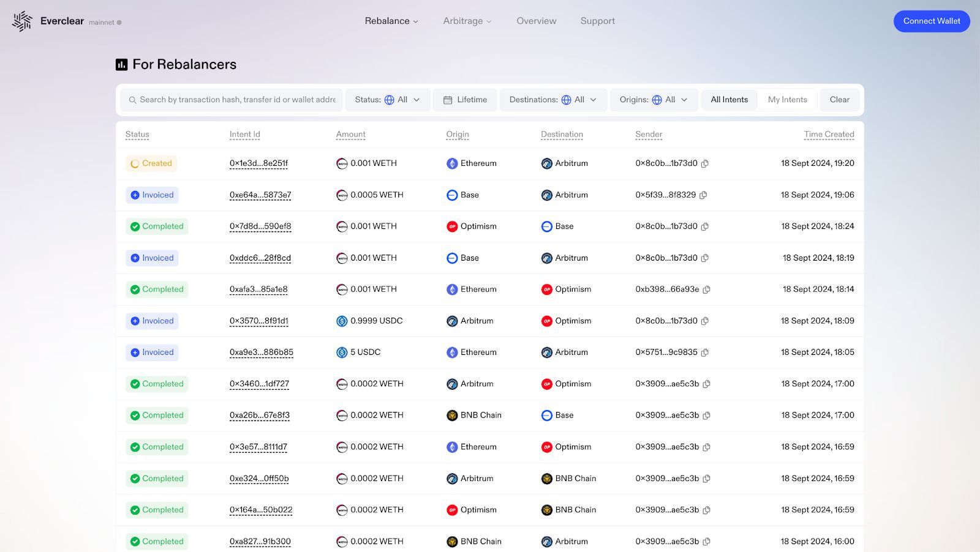
Task: Click the search magnifier icon
Action: point(132,100)
